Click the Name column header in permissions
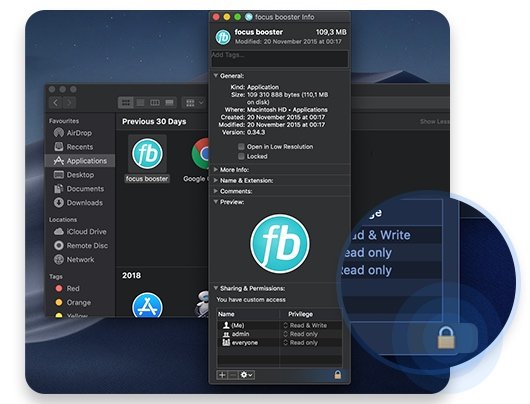 226,314
